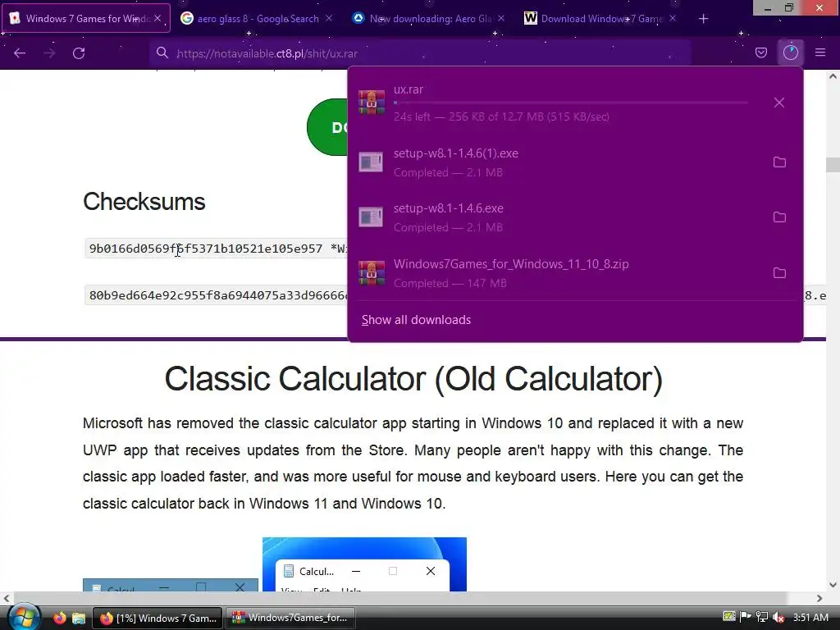The width and height of the screenshot is (840, 630).
Task: Show all downloads
Action: coord(416,320)
